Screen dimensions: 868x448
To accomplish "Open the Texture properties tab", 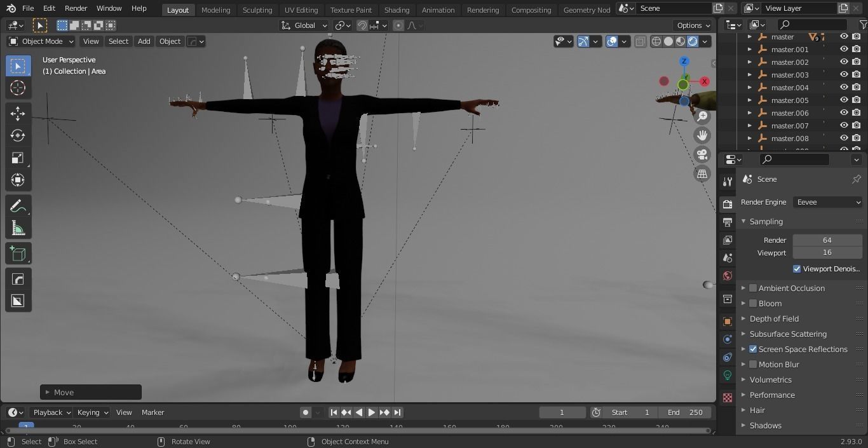I will pyautogui.click(x=728, y=398).
